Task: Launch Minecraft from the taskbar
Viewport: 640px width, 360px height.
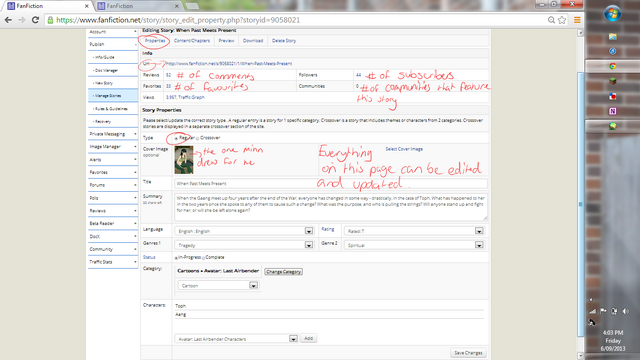Action: tap(613, 81)
